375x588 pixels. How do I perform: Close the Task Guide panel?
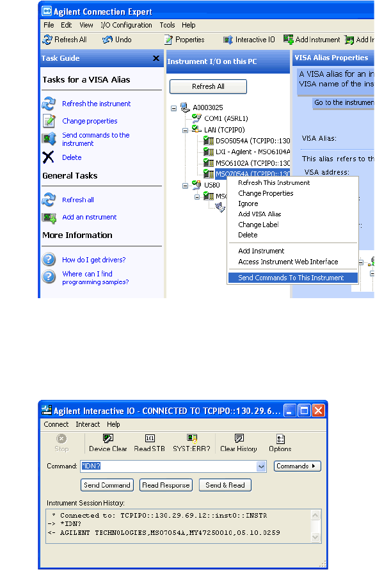(156, 58)
